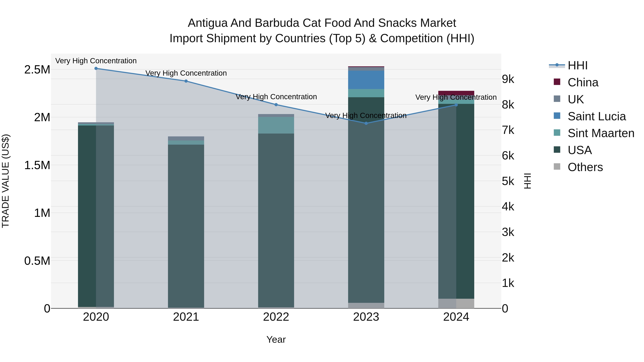Click the right HHI axis title
This screenshot has width=644, height=362.
click(528, 181)
